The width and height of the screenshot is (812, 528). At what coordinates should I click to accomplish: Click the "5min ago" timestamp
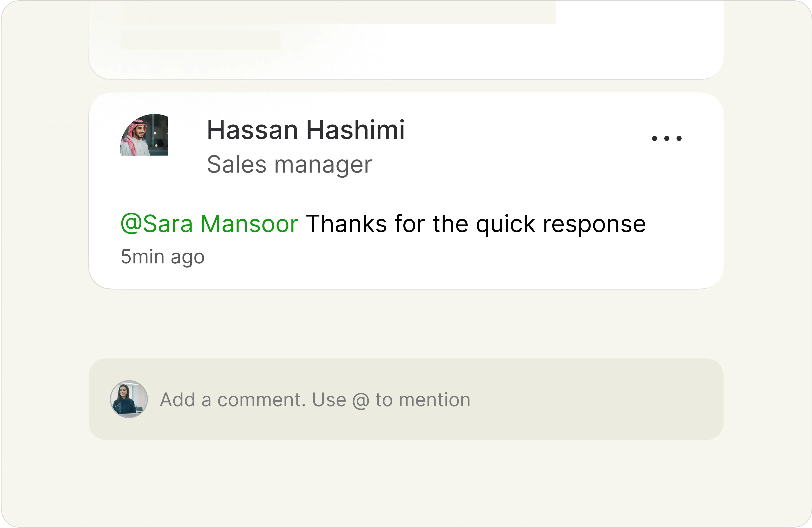click(x=162, y=257)
